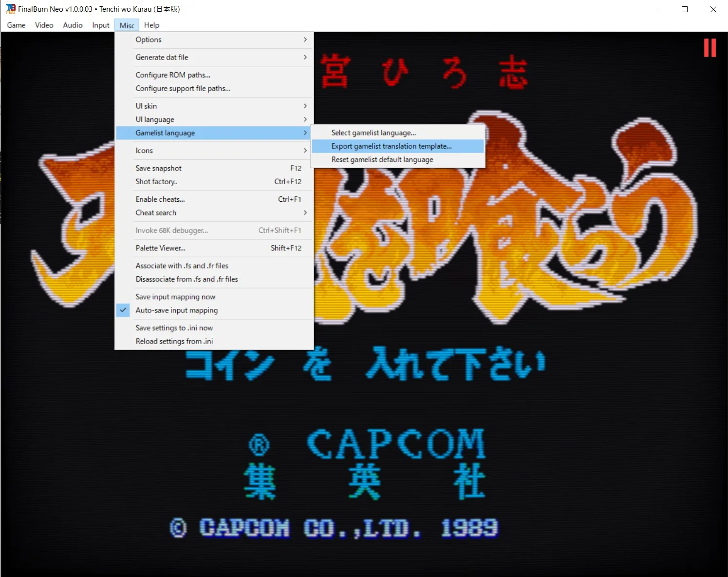Viewport: 728px width, 577px height.
Task: Select the Select gamelist language entry
Action: (373, 133)
